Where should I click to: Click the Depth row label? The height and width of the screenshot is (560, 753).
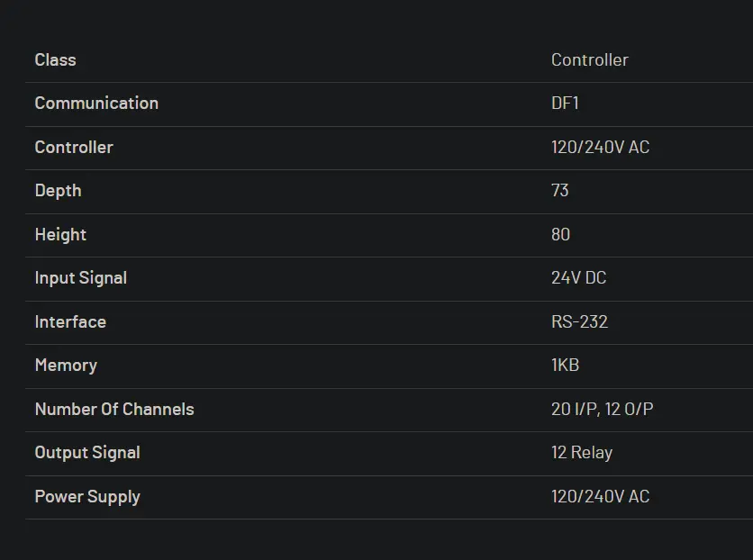58,190
